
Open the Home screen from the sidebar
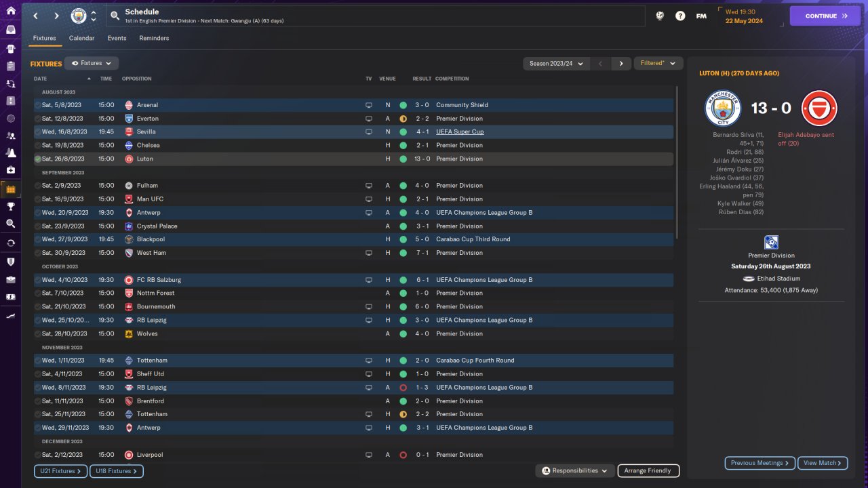point(10,10)
